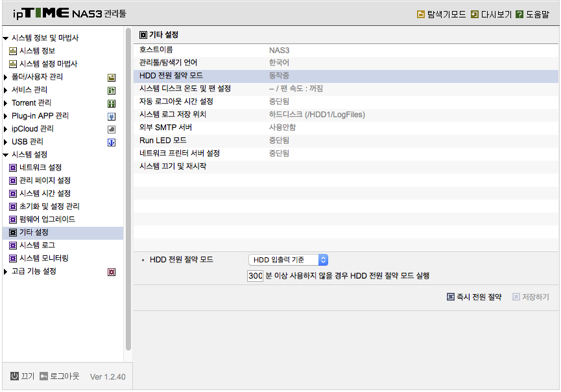Image resolution: width=561 pixels, height=392 pixels.
Task: Open 시스템 모니터링 menu item
Action: pyautogui.click(x=43, y=258)
